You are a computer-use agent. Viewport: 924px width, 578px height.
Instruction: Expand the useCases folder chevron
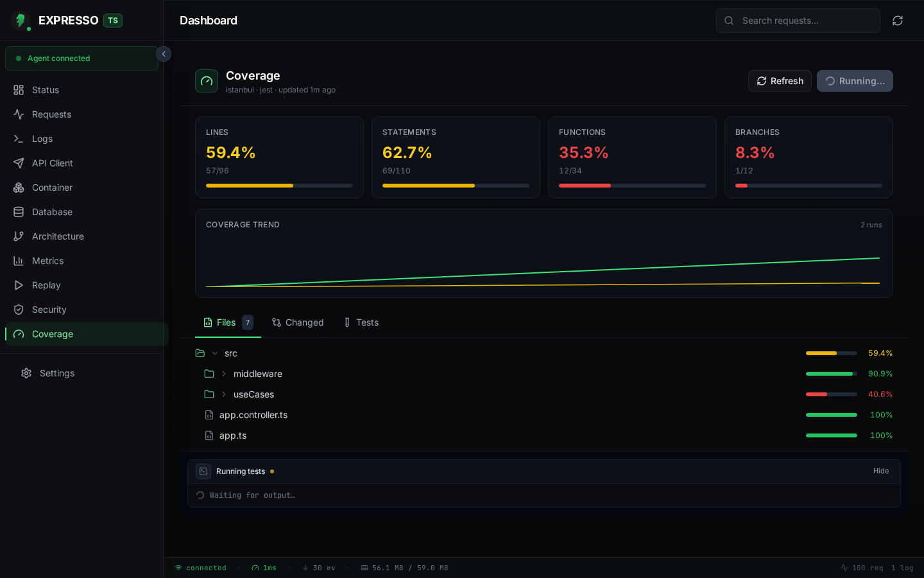224,394
